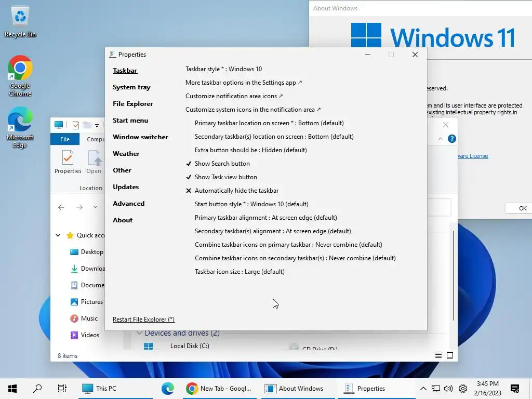The image size is (532, 399).
Task: Open Microsoft Edge desktop shortcut
Action: [x=20, y=127]
